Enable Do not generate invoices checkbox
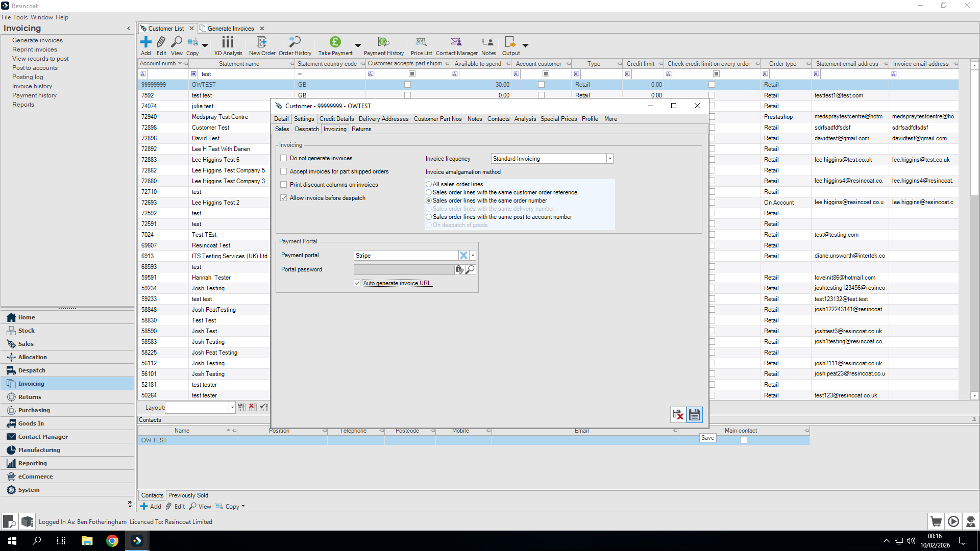Image resolution: width=980 pixels, height=551 pixels. click(x=284, y=158)
